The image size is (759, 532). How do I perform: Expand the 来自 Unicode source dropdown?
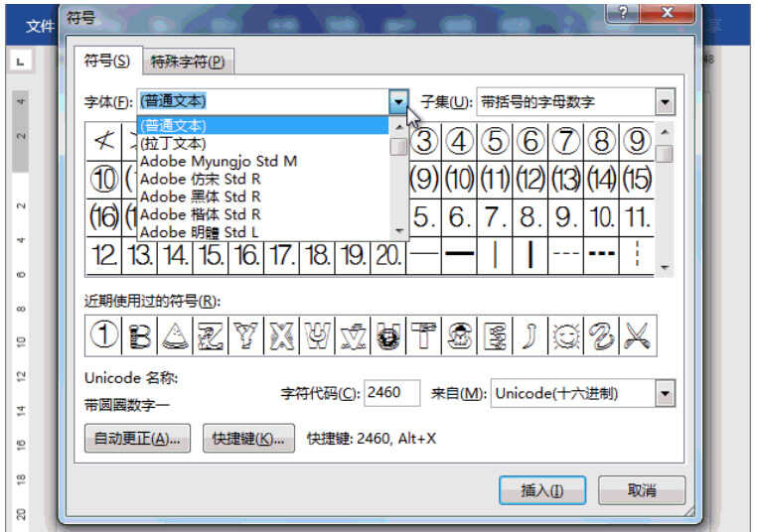(x=665, y=393)
